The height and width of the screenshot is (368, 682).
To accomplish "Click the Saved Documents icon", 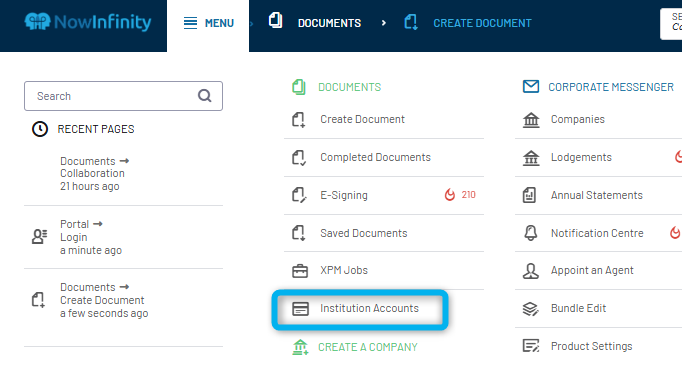I will click(x=299, y=233).
